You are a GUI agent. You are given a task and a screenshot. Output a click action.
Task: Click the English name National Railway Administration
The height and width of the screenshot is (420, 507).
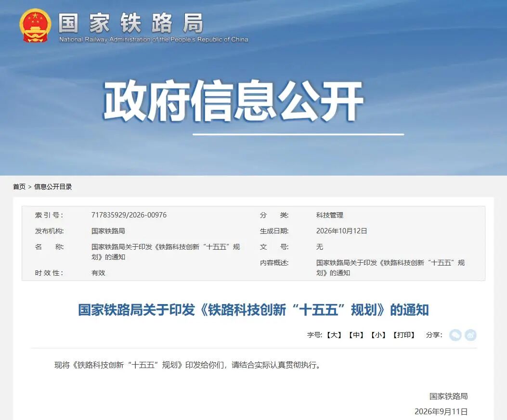tap(154, 39)
